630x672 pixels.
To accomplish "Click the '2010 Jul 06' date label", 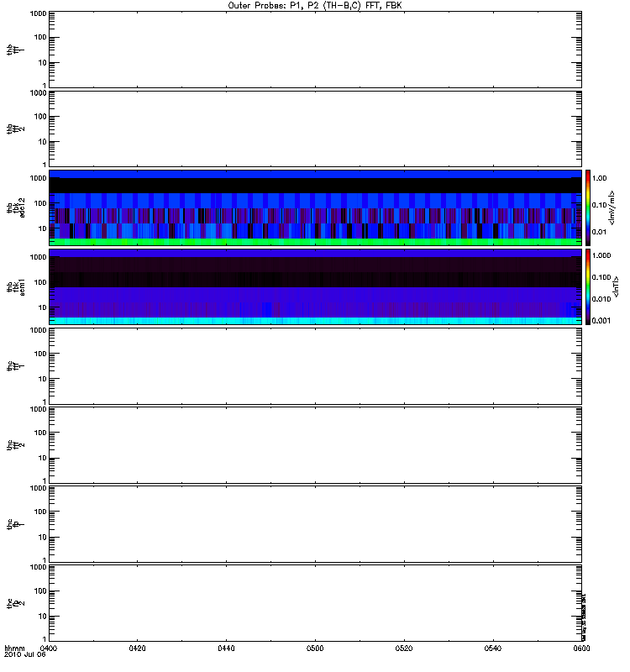I will 25,654.
